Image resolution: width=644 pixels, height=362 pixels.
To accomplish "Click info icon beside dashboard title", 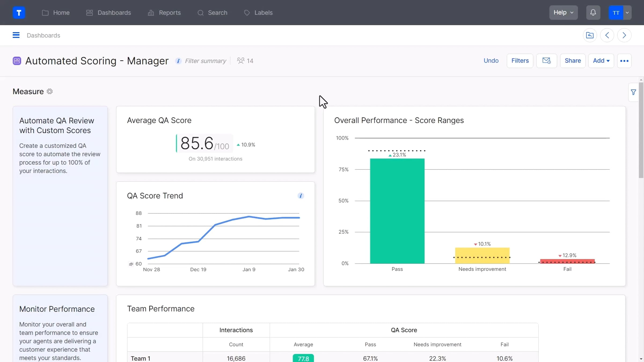I will (x=178, y=61).
